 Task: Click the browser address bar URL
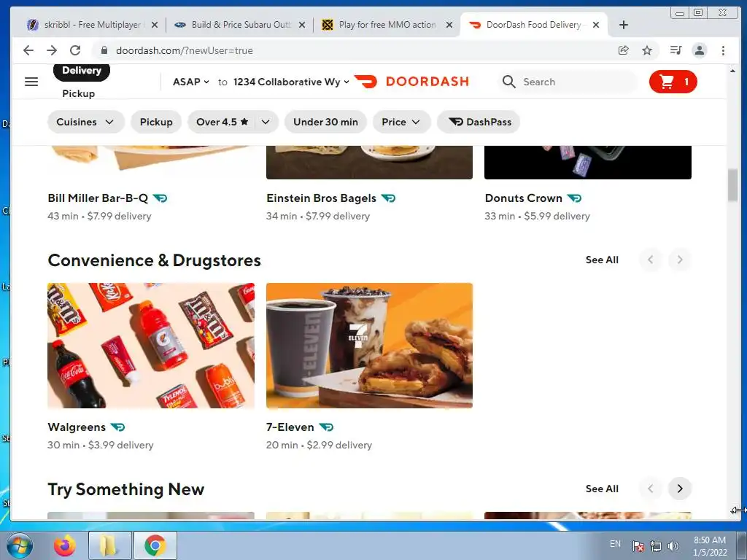(x=185, y=50)
